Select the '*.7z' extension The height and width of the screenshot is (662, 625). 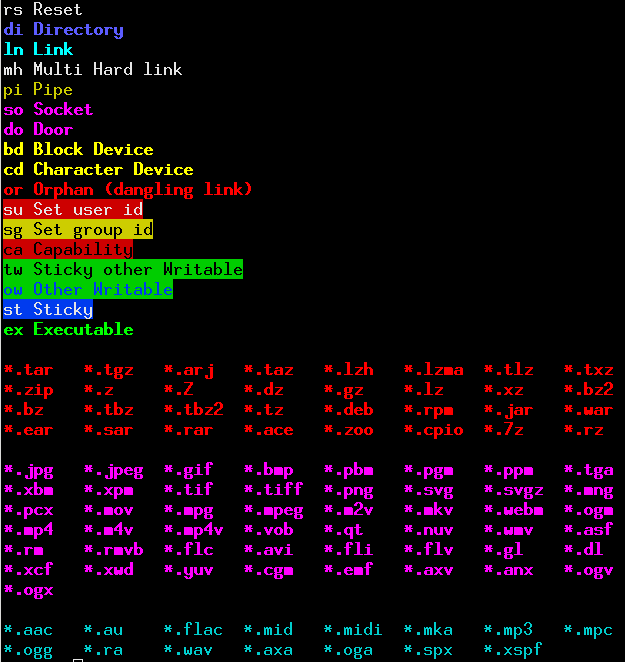tap(503, 430)
